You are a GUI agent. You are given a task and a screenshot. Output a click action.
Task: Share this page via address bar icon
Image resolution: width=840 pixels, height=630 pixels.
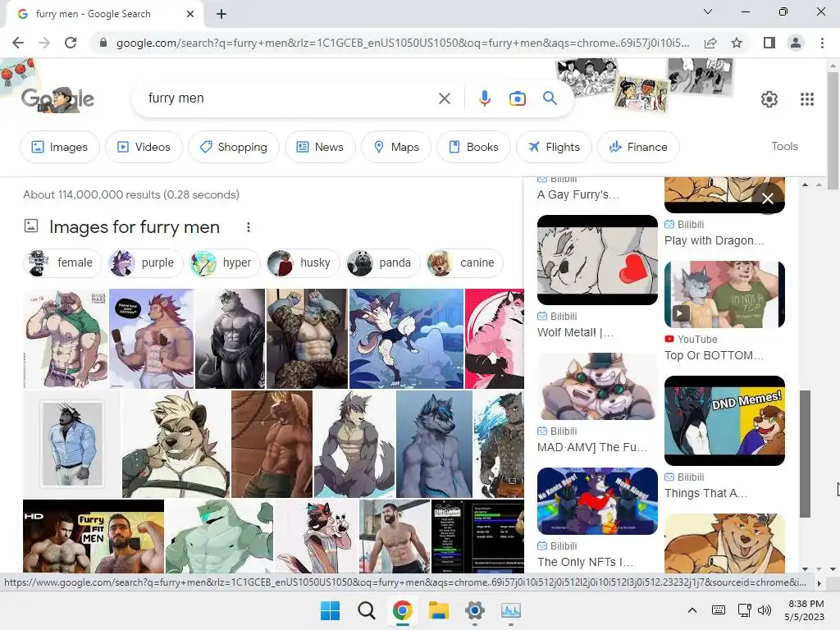(710, 43)
